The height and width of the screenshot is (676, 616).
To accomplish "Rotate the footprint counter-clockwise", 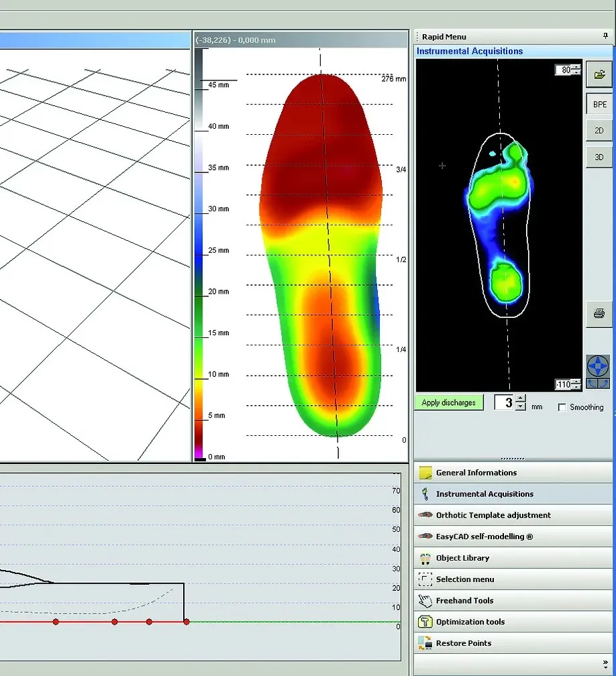I will tap(592, 383).
